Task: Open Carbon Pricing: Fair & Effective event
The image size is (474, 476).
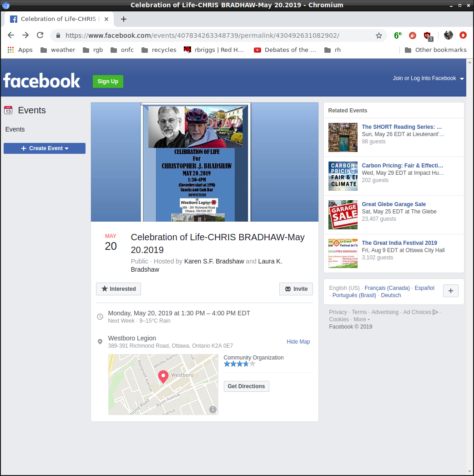Action: tap(403, 166)
